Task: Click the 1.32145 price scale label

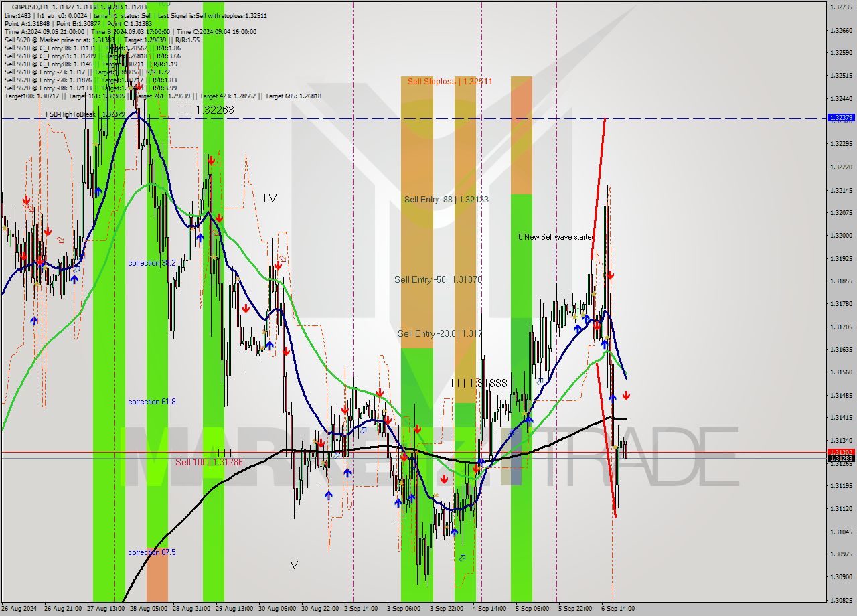Action: (841, 191)
